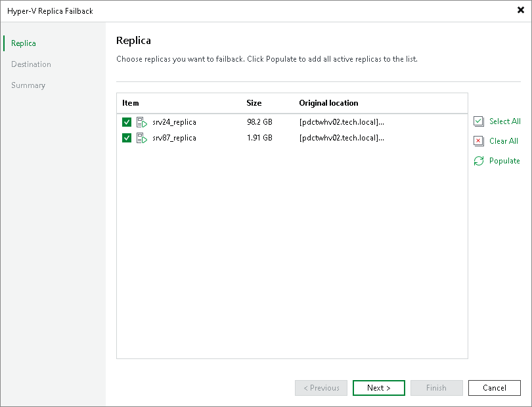Image resolution: width=532 pixels, height=407 pixels.
Task: Uncheck the srv24_replica checkbox
Action: click(127, 122)
